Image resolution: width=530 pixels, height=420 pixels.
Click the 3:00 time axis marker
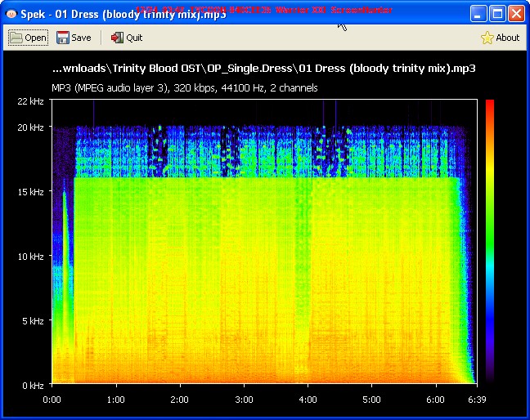(x=244, y=400)
